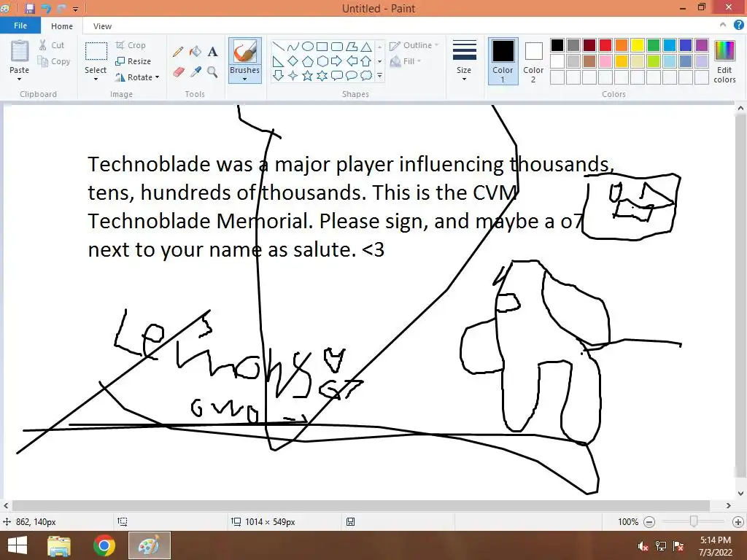
Task: Choose the Right triangle shape
Action: click(x=278, y=61)
